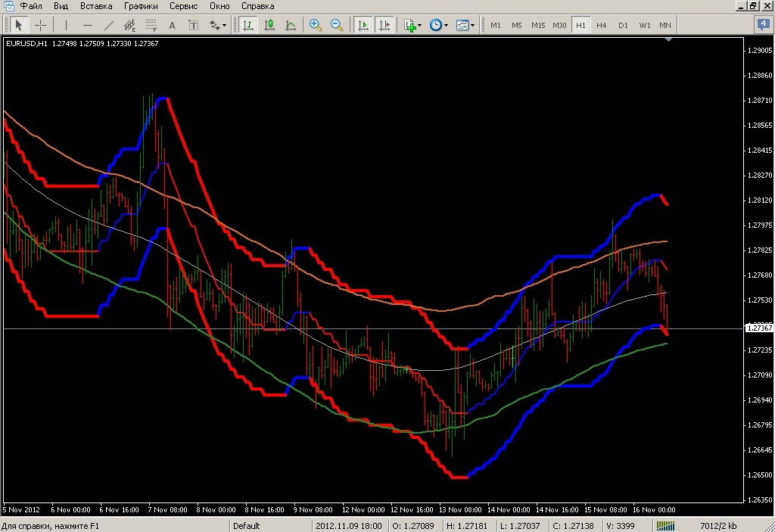Click the application icon in menu bar
The image size is (775, 532).
coord(8,6)
